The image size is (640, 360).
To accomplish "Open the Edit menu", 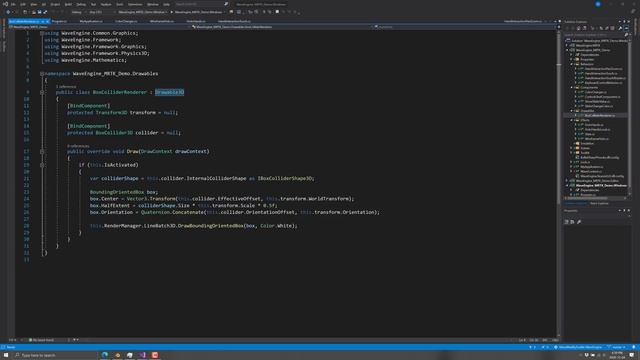I will [23, 4].
